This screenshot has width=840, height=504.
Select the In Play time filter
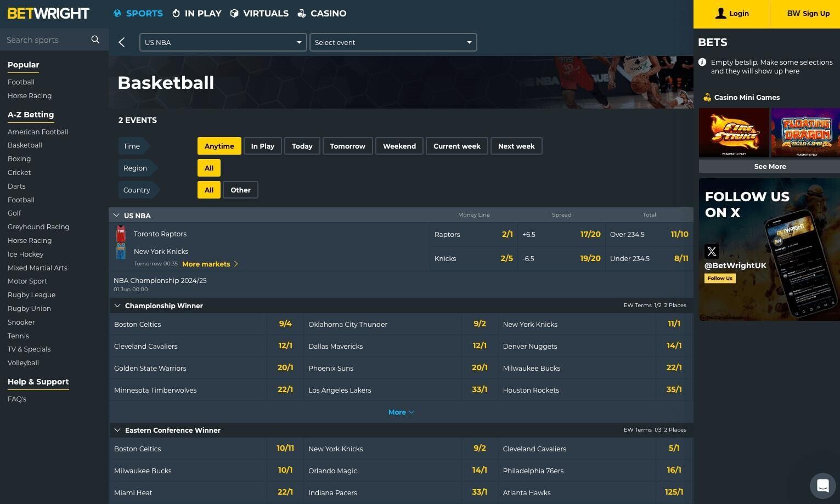[x=263, y=146]
